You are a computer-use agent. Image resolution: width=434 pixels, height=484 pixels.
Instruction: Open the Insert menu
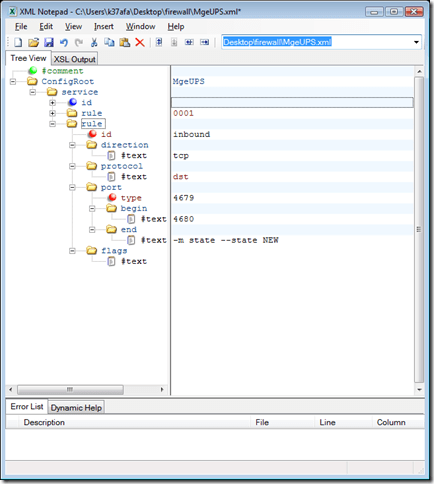tap(104, 26)
